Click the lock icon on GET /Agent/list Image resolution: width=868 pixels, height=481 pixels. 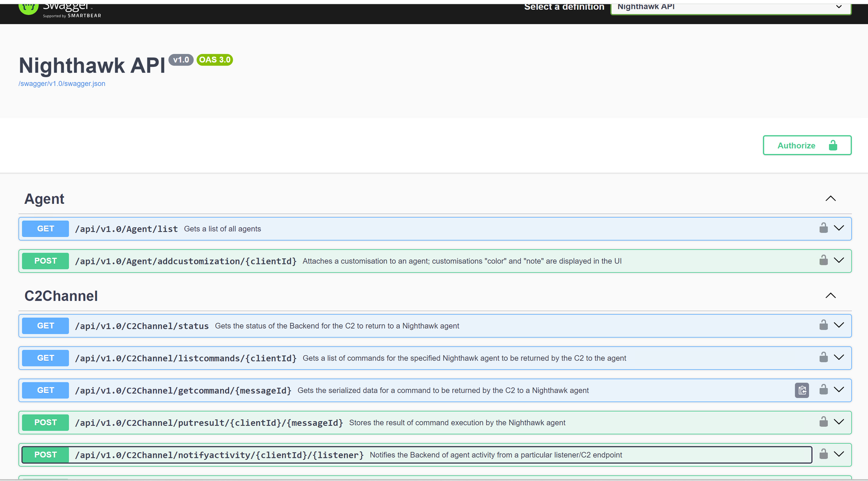pos(823,228)
